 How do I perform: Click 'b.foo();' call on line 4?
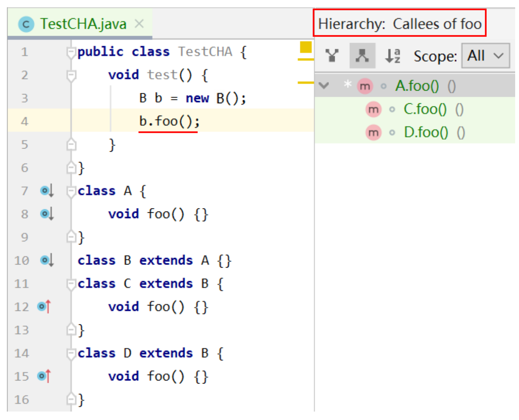(x=169, y=121)
